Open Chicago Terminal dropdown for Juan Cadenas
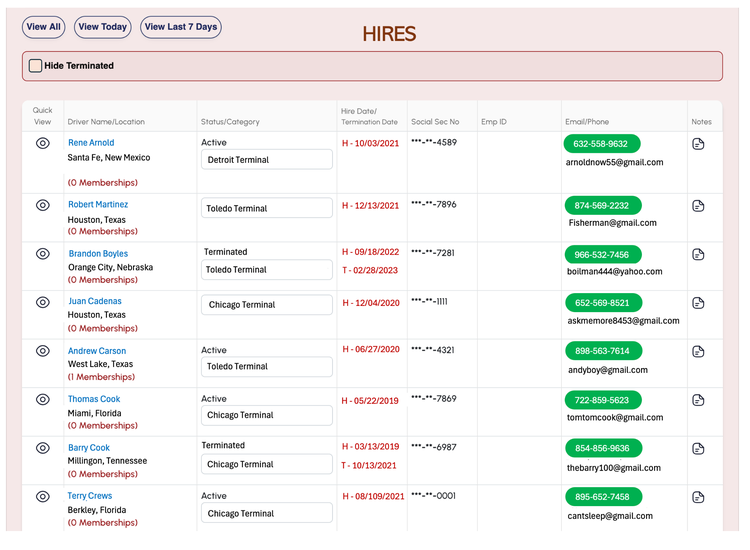The image size is (750, 550). point(267,305)
